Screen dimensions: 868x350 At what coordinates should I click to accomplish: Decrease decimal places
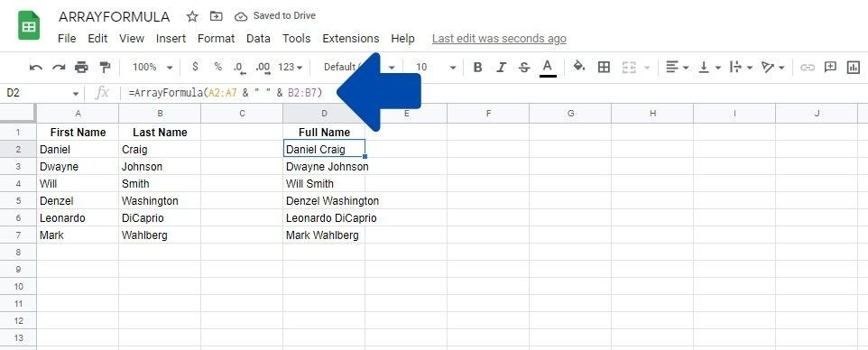239,68
